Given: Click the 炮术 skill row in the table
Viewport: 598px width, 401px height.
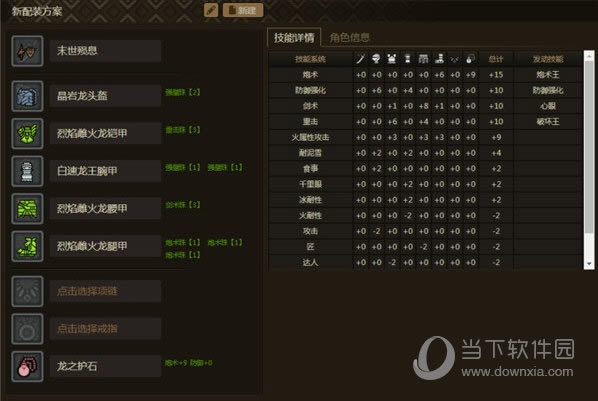Looking at the screenshot, I should tap(425, 75).
